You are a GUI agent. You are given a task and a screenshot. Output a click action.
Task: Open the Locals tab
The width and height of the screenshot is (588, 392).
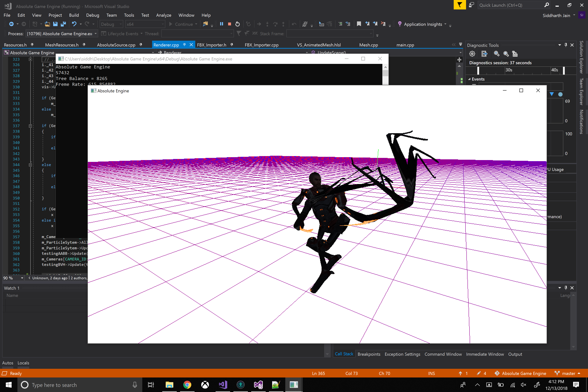coord(23,363)
